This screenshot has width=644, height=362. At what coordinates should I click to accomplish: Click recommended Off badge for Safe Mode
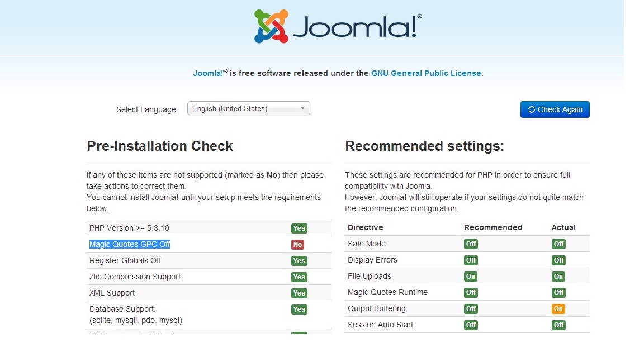tap(471, 244)
